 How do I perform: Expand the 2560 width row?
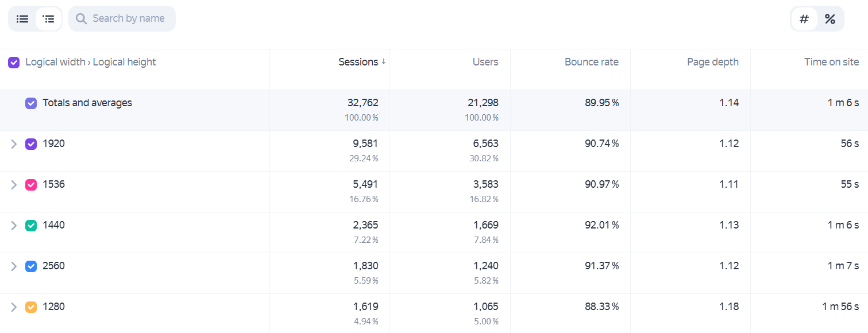tap(14, 266)
